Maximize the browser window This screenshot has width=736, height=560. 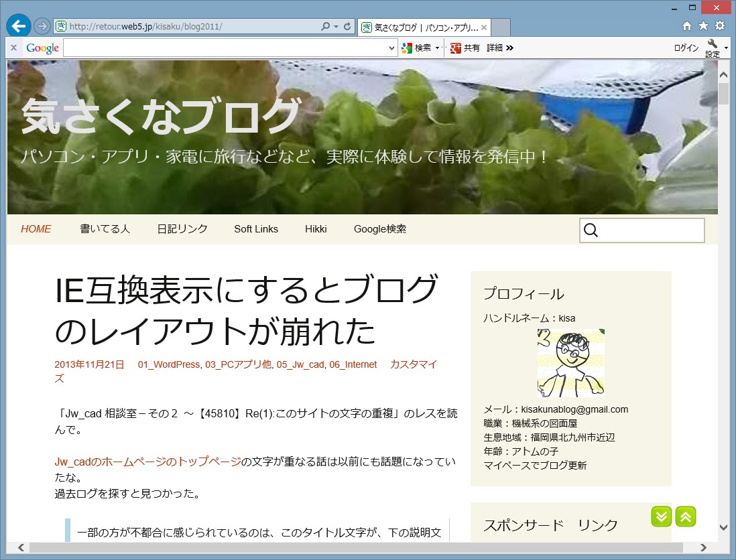click(x=692, y=7)
